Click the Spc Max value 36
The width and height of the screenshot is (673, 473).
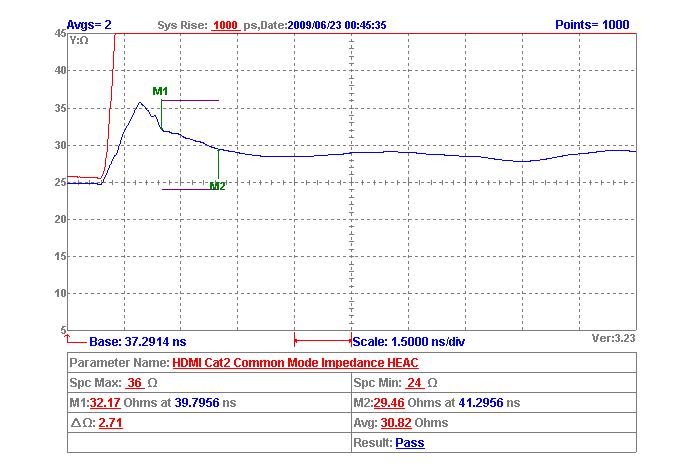click(135, 383)
